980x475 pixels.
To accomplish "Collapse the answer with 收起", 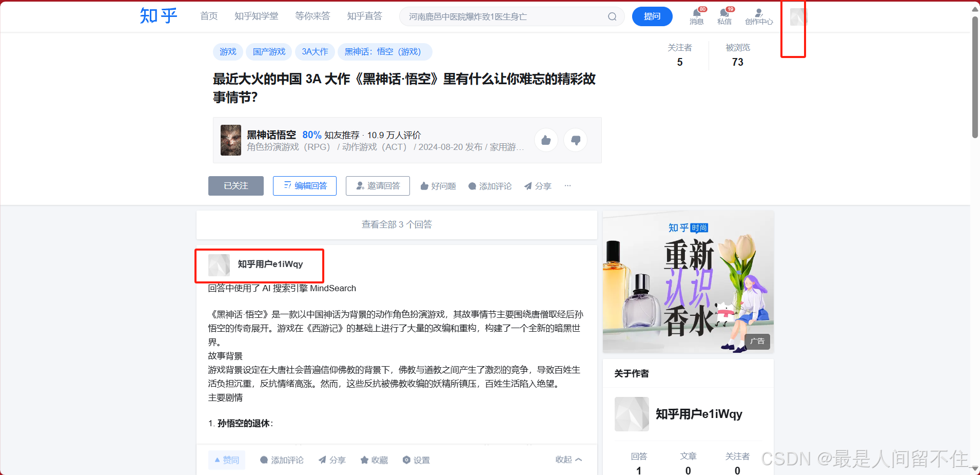I will point(569,460).
